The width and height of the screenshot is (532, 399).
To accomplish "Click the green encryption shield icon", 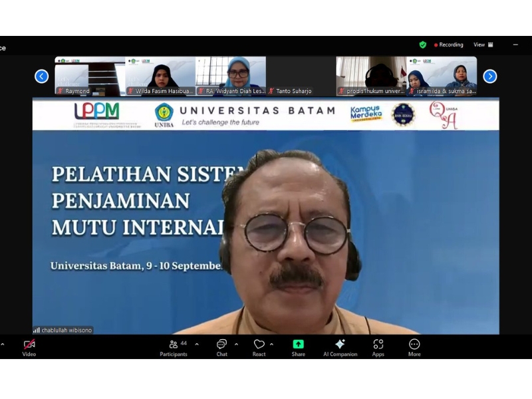I will [423, 45].
